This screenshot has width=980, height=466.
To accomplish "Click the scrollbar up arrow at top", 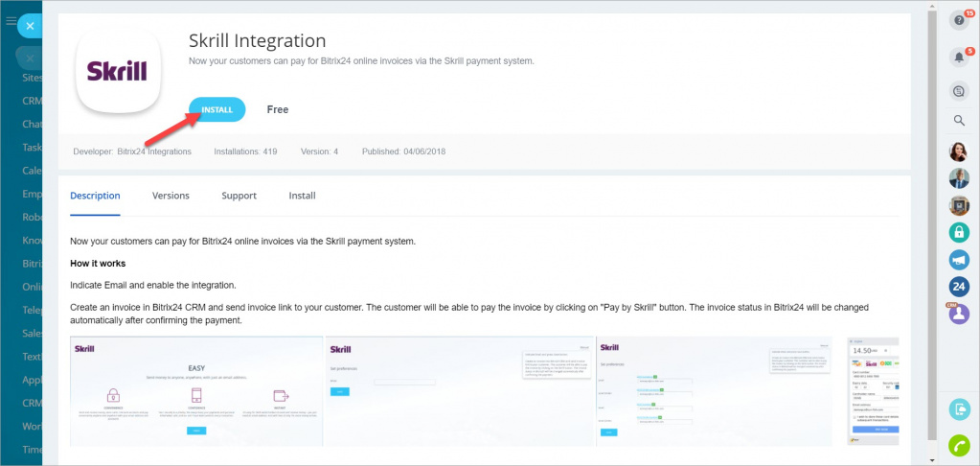I will pos(932,5).
